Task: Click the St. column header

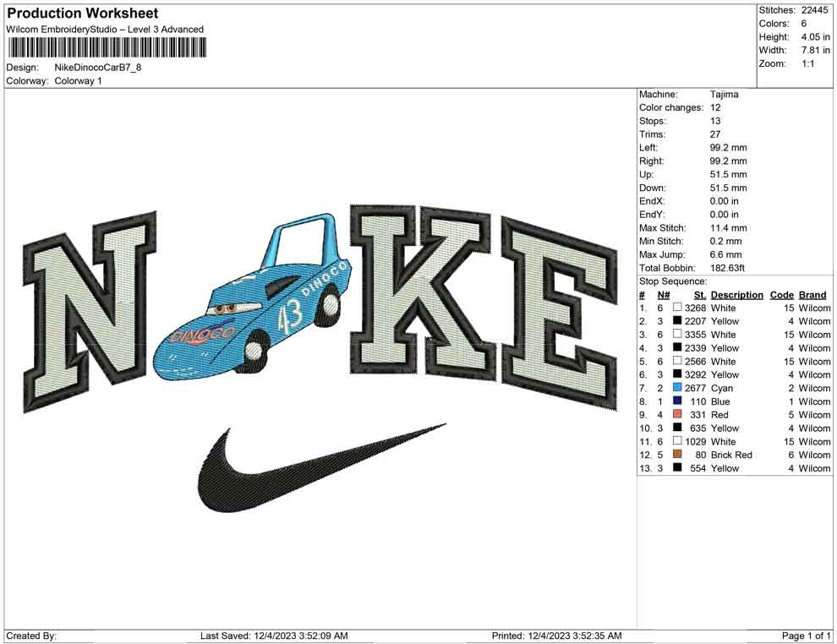Action: (x=699, y=294)
